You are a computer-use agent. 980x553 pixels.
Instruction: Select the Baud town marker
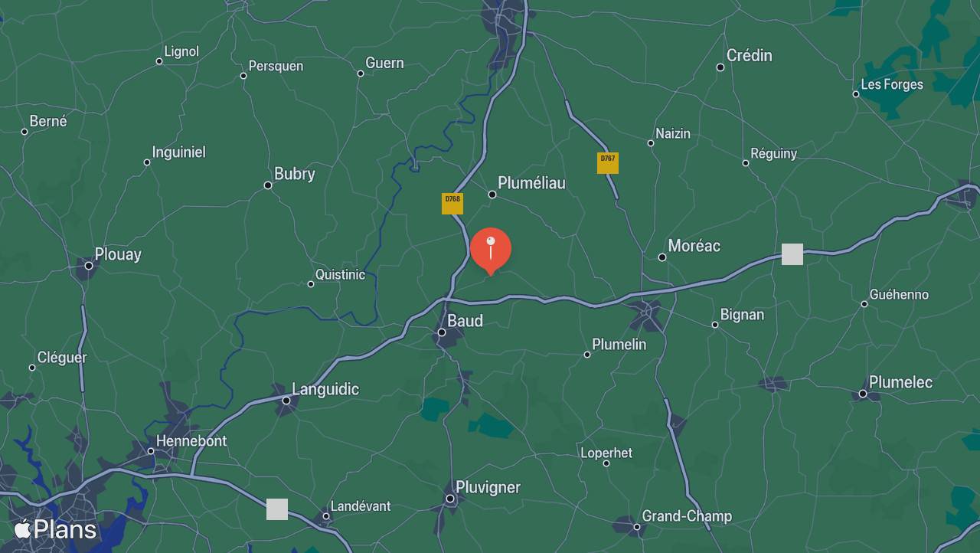442,332
